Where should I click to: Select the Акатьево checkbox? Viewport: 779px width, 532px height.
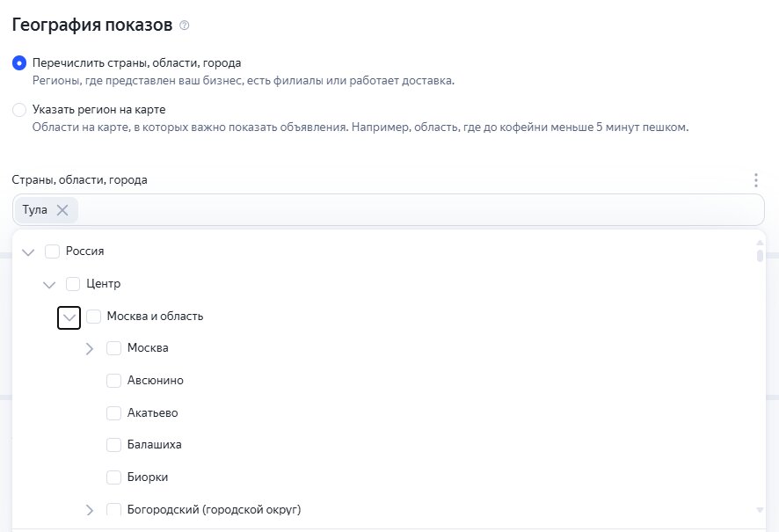pyautogui.click(x=113, y=413)
